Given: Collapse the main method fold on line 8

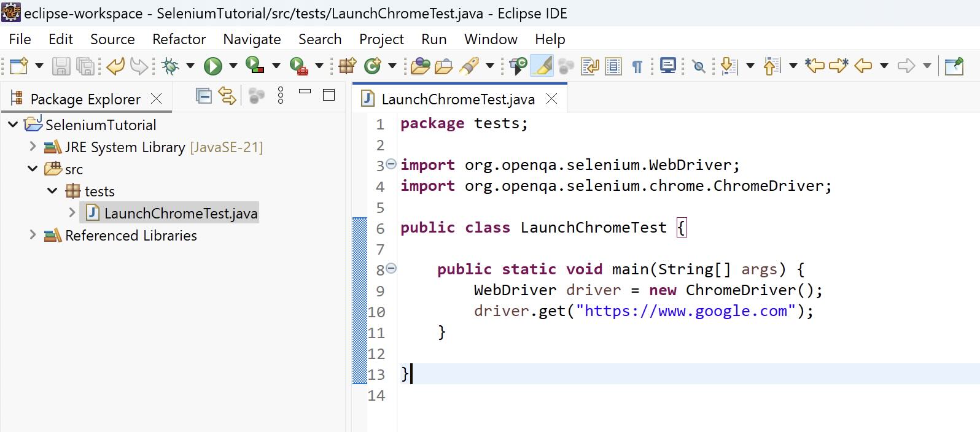Looking at the screenshot, I should tap(391, 268).
